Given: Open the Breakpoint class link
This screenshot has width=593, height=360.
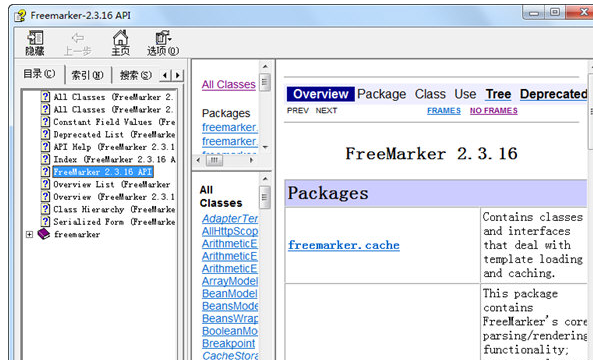Looking at the screenshot, I should 228,343.
